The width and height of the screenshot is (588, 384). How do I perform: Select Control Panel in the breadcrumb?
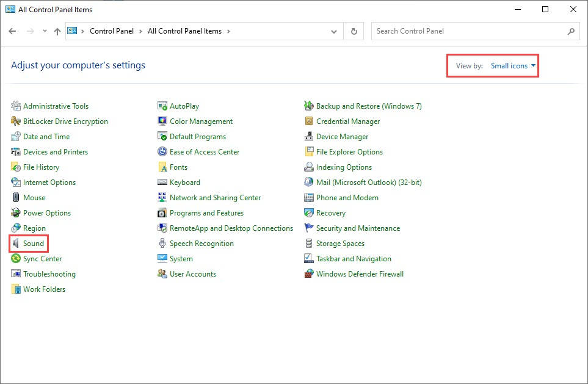coord(111,31)
